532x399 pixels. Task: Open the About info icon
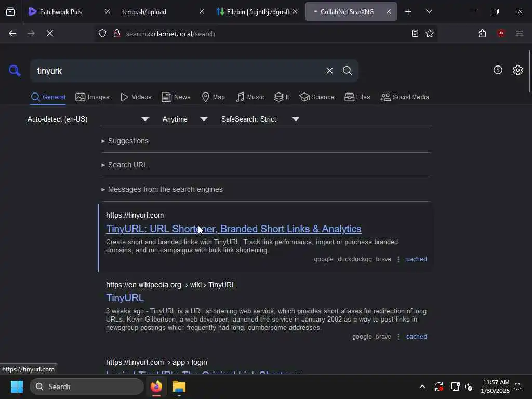[498, 70]
